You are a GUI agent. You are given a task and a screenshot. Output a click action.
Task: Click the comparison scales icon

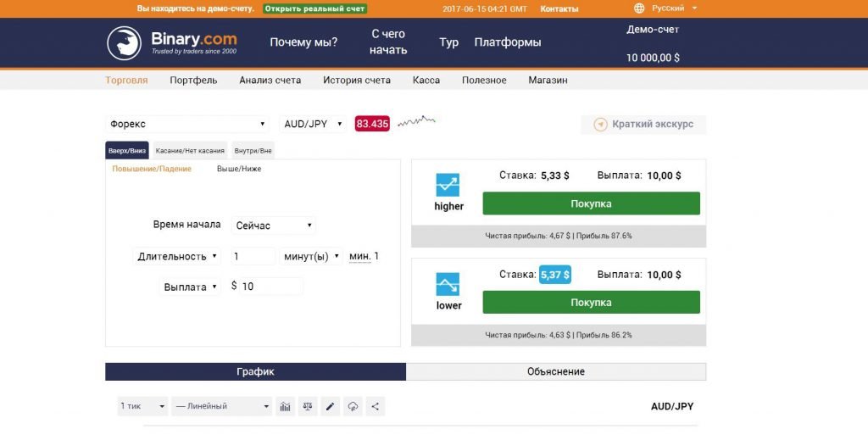tap(308, 407)
